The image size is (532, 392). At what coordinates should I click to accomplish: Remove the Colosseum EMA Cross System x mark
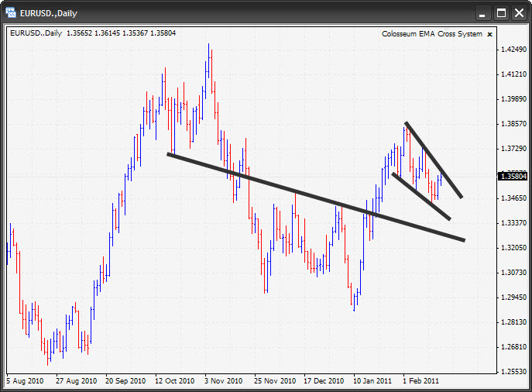[x=489, y=34]
